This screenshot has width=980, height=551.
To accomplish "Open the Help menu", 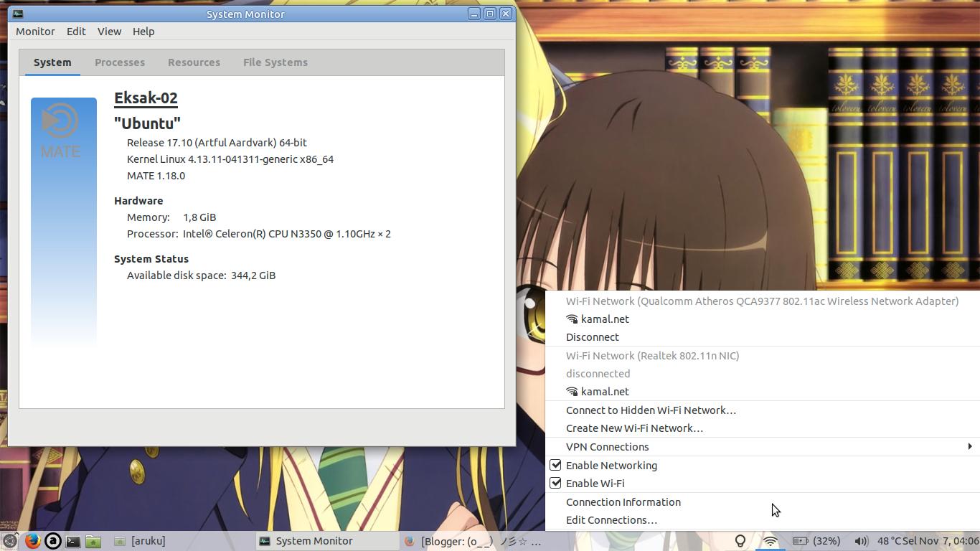I will point(143,32).
